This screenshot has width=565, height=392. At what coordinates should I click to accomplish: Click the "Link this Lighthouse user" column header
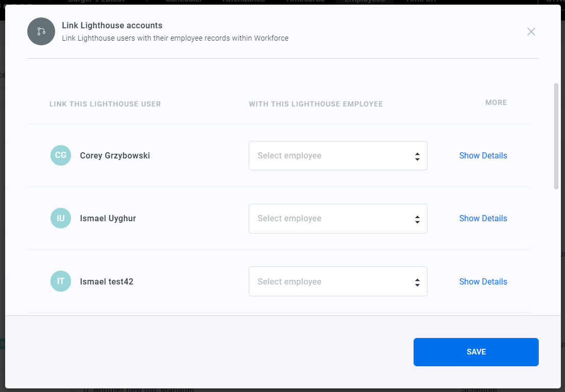point(105,104)
